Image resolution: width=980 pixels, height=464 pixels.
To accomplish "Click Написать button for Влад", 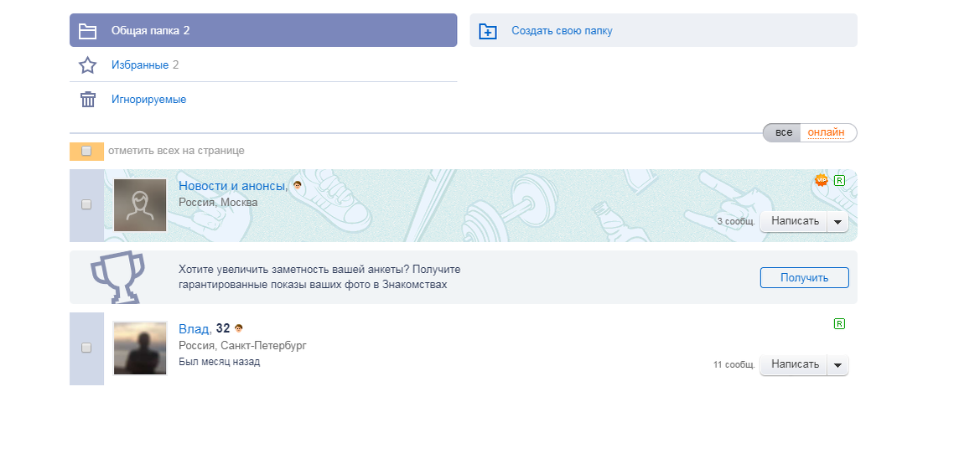I will pyautogui.click(x=795, y=364).
